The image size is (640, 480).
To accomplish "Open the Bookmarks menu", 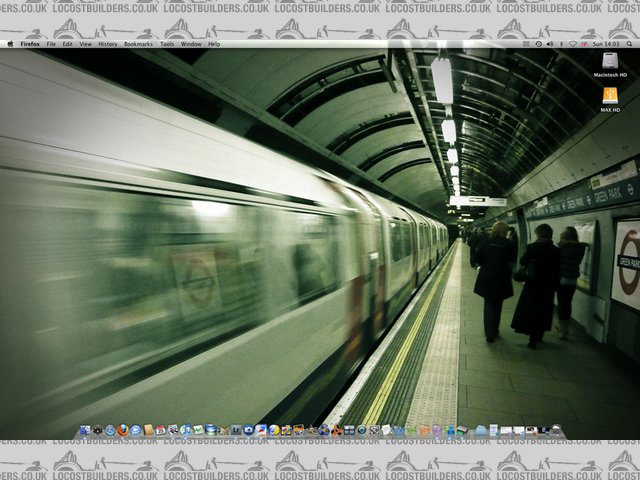I will click(138, 44).
